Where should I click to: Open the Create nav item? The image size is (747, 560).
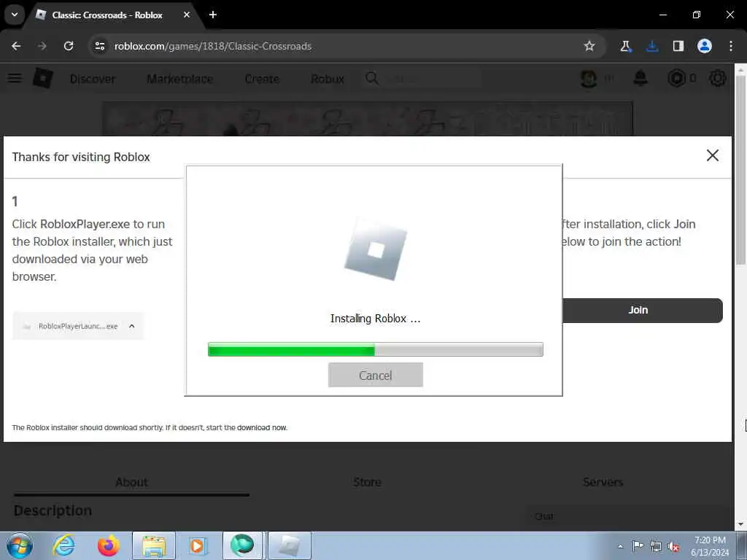262,79
